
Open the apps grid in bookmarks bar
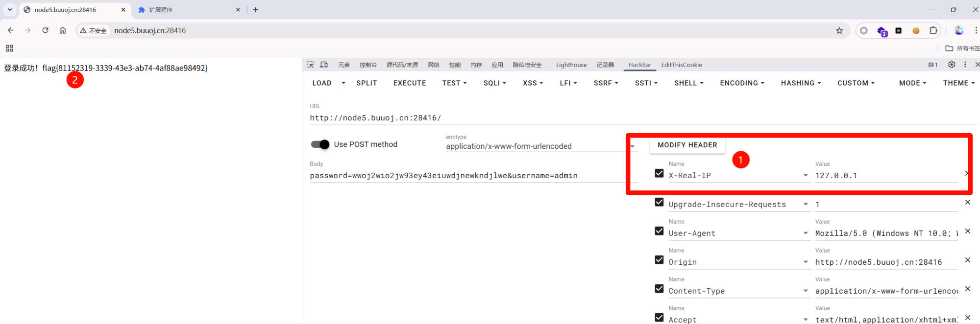(x=9, y=48)
